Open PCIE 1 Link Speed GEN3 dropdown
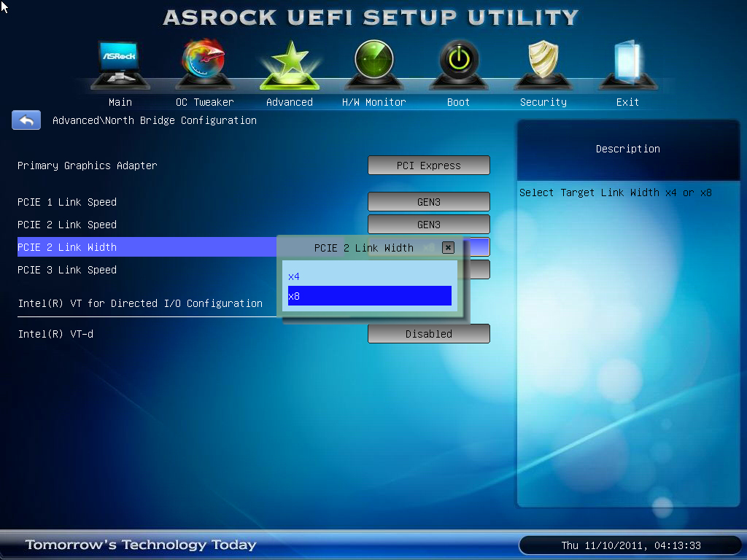 [429, 202]
